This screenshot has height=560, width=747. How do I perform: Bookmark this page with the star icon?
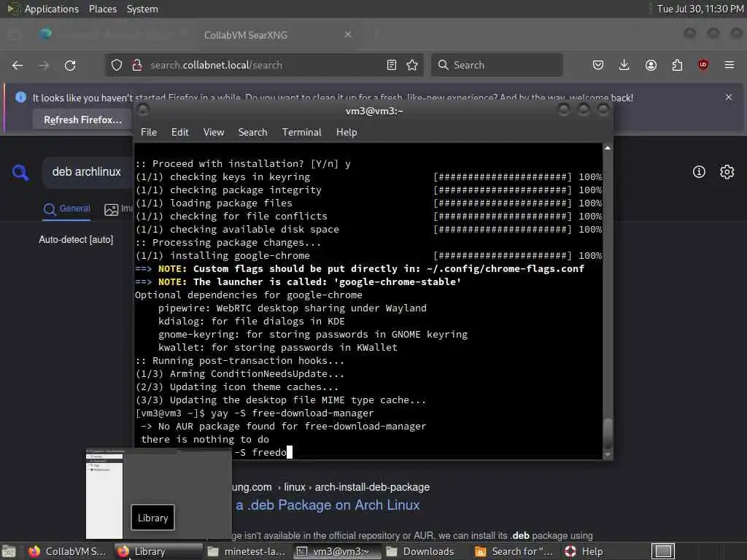(412, 65)
